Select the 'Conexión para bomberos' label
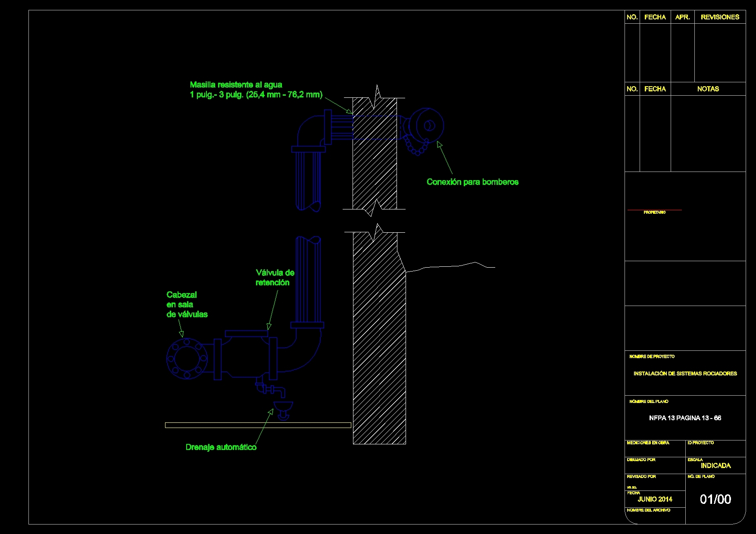 [472, 182]
